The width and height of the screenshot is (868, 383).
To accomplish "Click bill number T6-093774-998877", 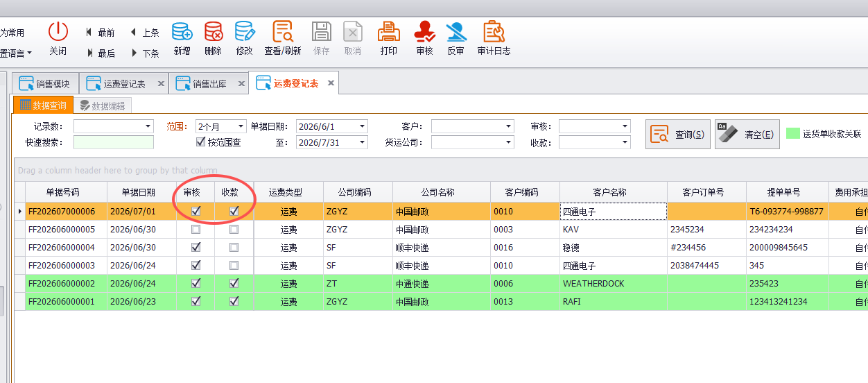I will pyautogui.click(x=786, y=211).
